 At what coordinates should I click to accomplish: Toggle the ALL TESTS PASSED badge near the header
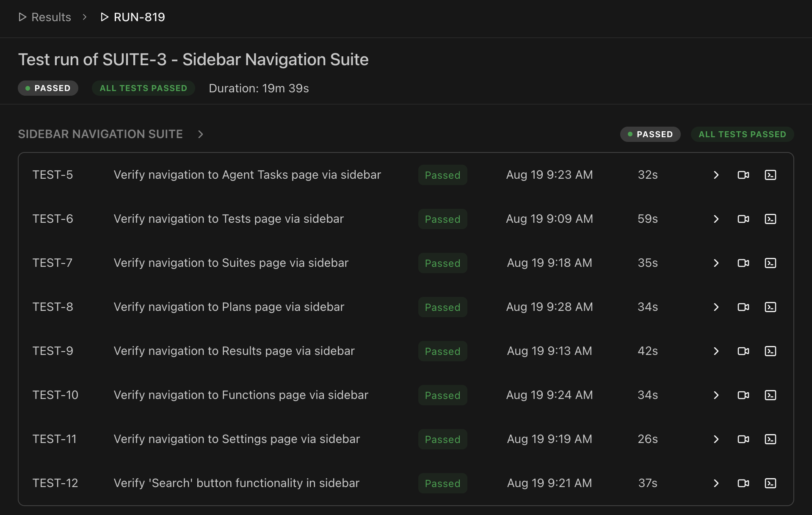143,88
